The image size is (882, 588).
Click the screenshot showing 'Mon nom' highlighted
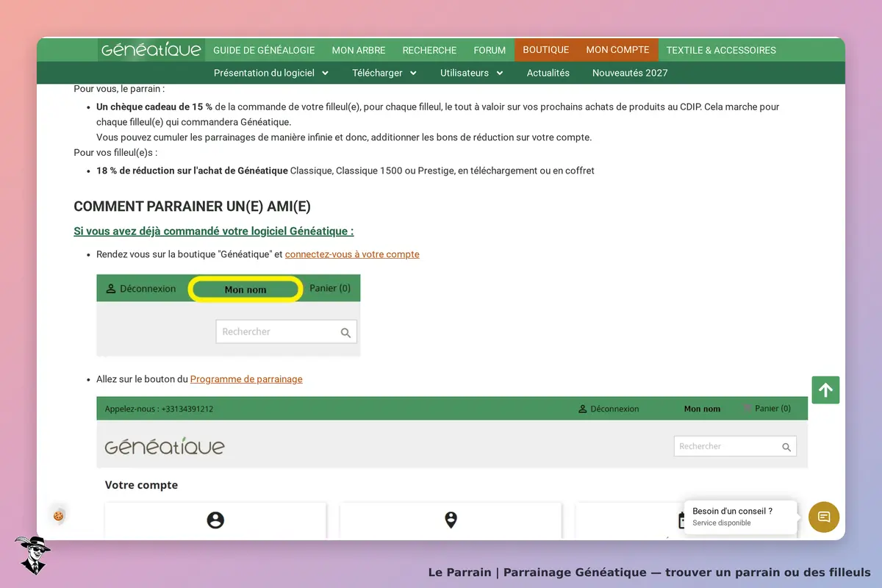229,315
